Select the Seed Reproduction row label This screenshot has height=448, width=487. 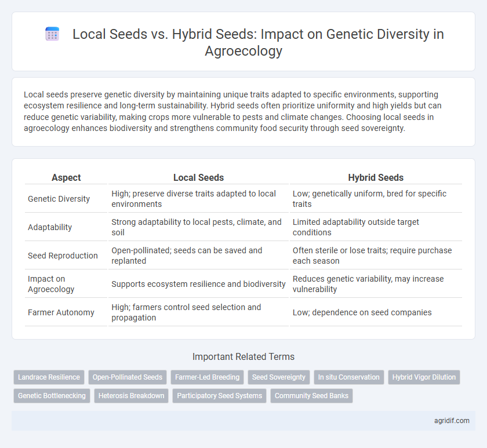(63, 256)
